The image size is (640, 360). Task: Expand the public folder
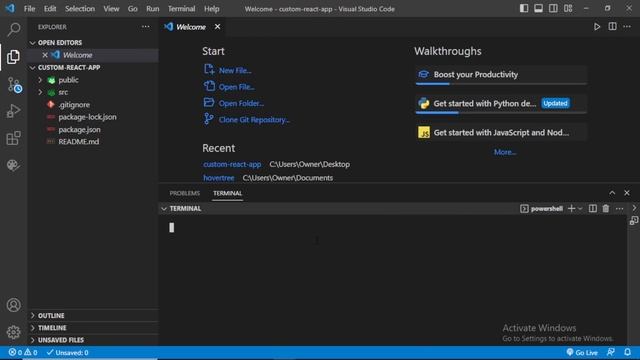40,80
